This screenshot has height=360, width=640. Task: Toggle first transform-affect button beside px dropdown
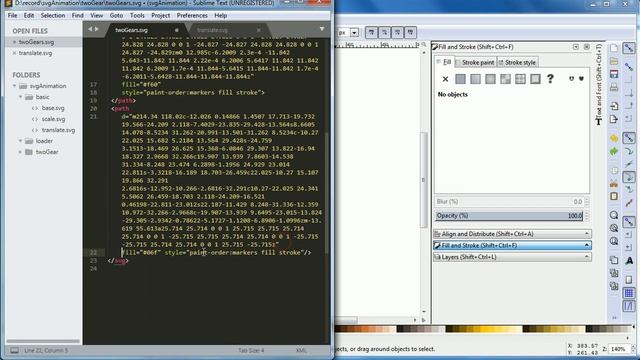coord(371,32)
